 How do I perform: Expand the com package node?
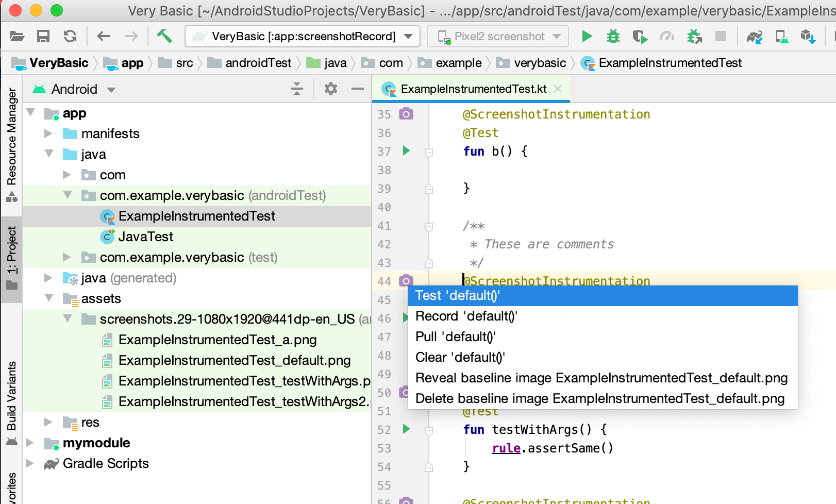[67, 175]
